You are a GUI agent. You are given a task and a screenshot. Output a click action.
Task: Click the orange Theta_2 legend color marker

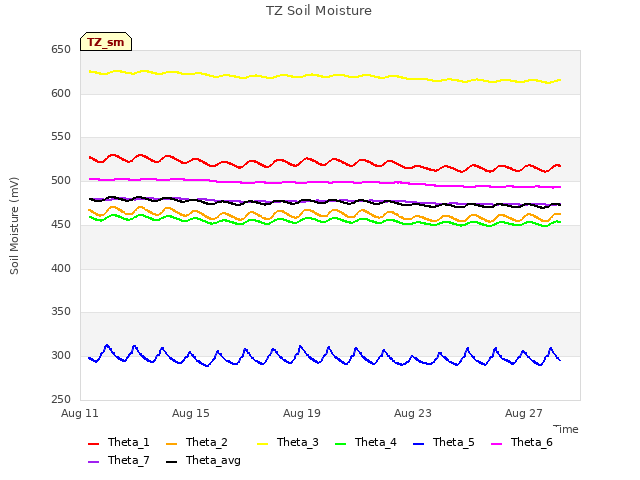point(171,444)
